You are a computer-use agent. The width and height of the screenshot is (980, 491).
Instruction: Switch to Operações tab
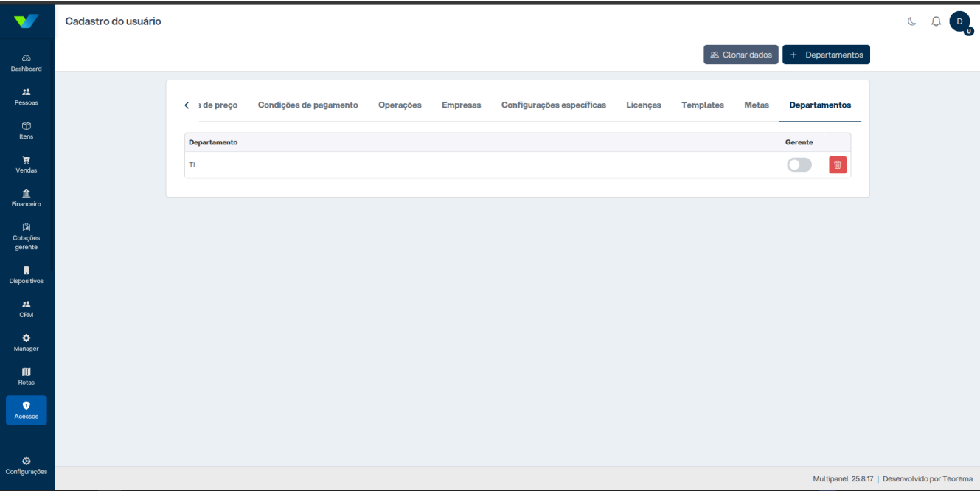(x=400, y=105)
